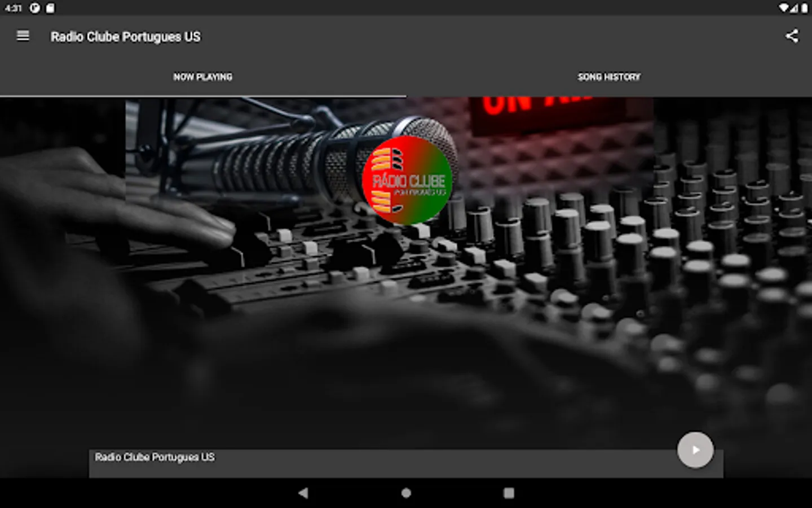Tap the Radio Clube Portugues US title

tap(125, 37)
